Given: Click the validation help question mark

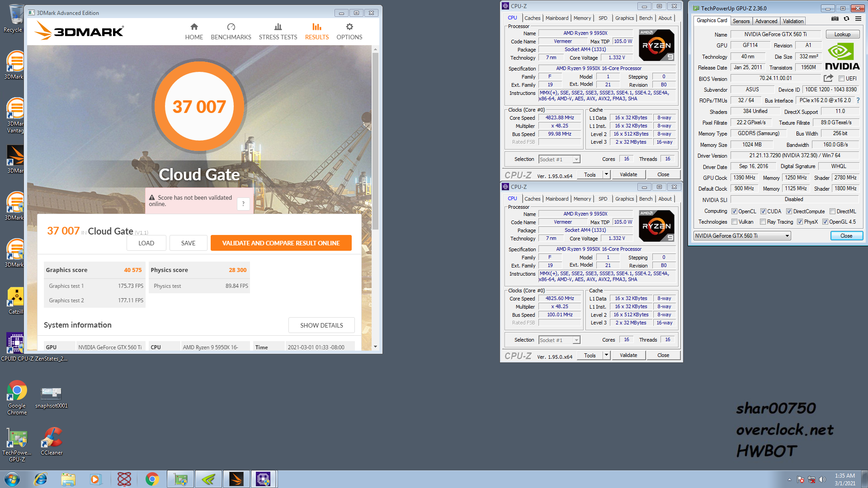Looking at the screenshot, I should click(243, 204).
